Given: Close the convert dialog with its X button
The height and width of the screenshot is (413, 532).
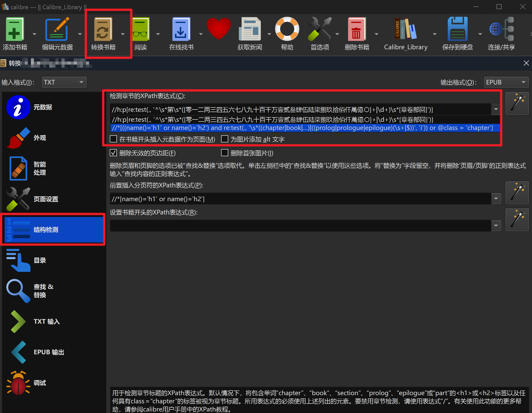Looking at the screenshot, I should point(526,63).
